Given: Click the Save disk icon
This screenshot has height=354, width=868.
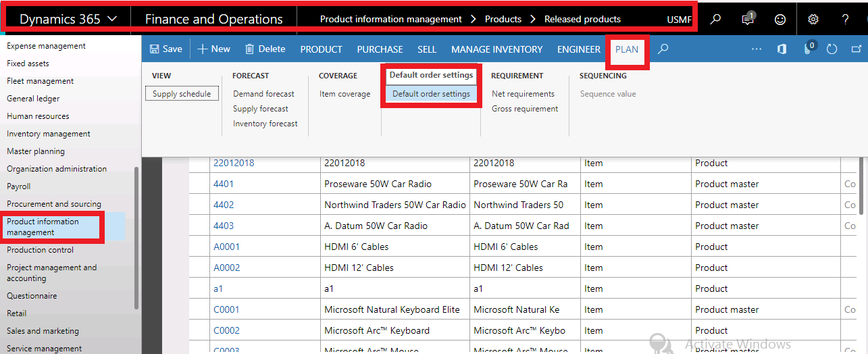Looking at the screenshot, I should point(154,49).
